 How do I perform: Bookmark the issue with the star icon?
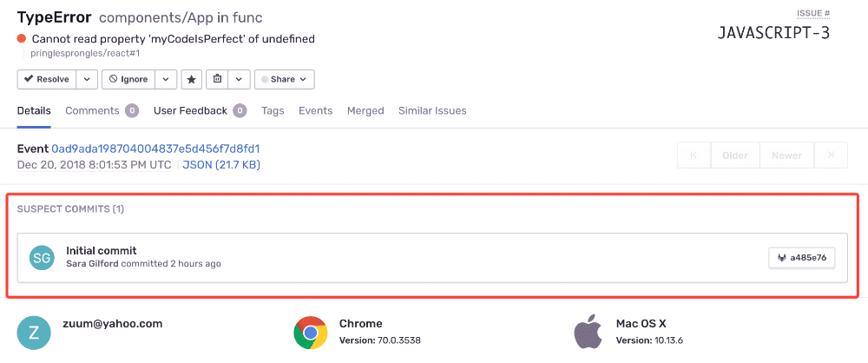pyautogui.click(x=192, y=79)
